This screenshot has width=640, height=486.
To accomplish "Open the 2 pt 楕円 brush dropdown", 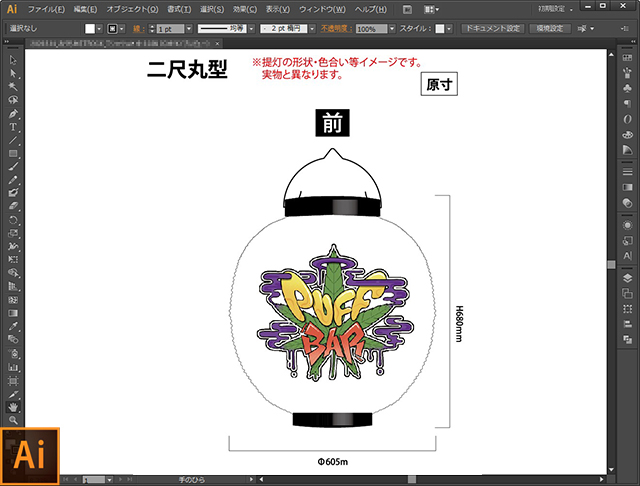I will tap(312, 29).
